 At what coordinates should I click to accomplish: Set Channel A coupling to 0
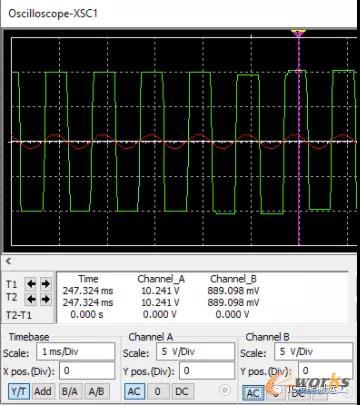click(158, 392)
